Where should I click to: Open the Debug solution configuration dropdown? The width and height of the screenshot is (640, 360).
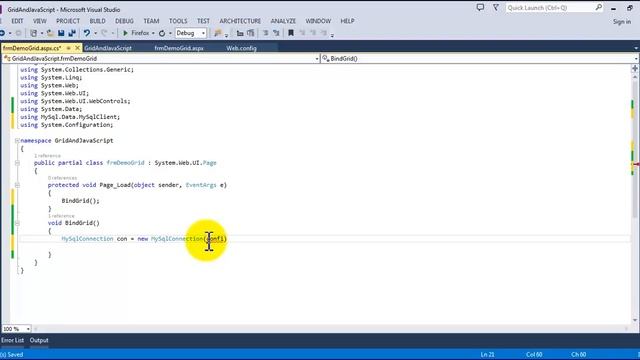pyautogui.click(x=203, y=33)
